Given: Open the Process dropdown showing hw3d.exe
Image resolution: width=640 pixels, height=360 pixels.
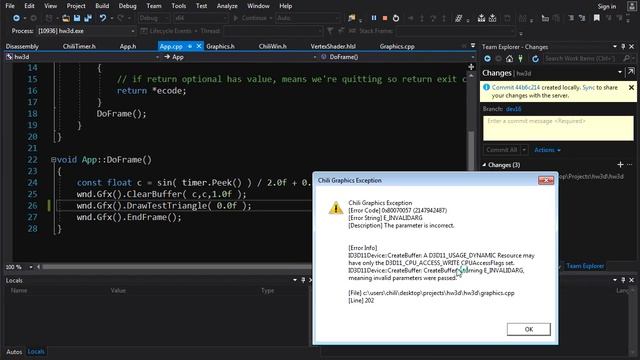Looking at the screenshot, I should [133, 31].
